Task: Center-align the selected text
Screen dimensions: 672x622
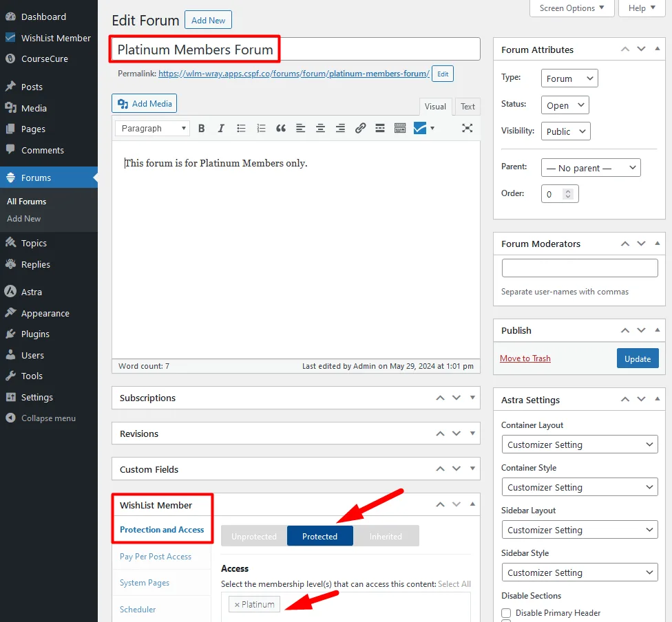Action: pyautogui.click(x=319, y=128)
